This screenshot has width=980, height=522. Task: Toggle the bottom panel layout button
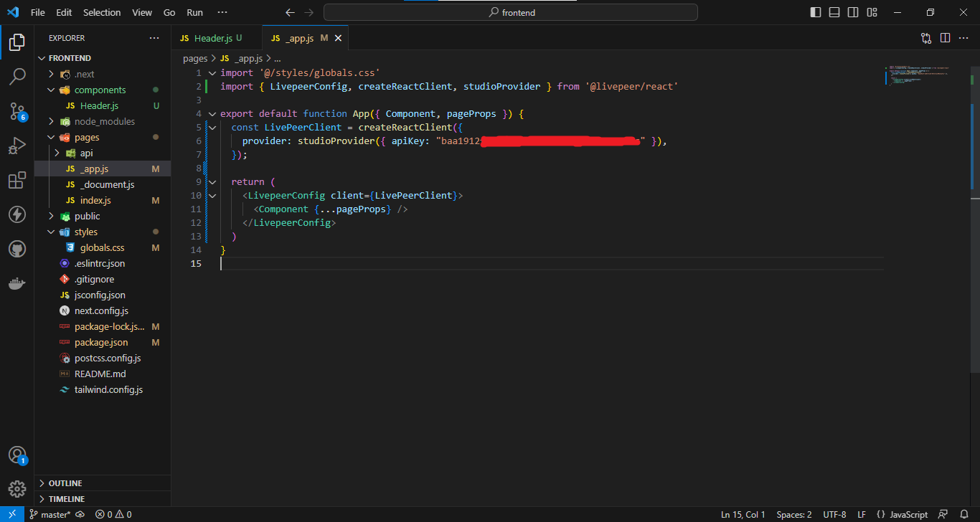click(834, 12)
